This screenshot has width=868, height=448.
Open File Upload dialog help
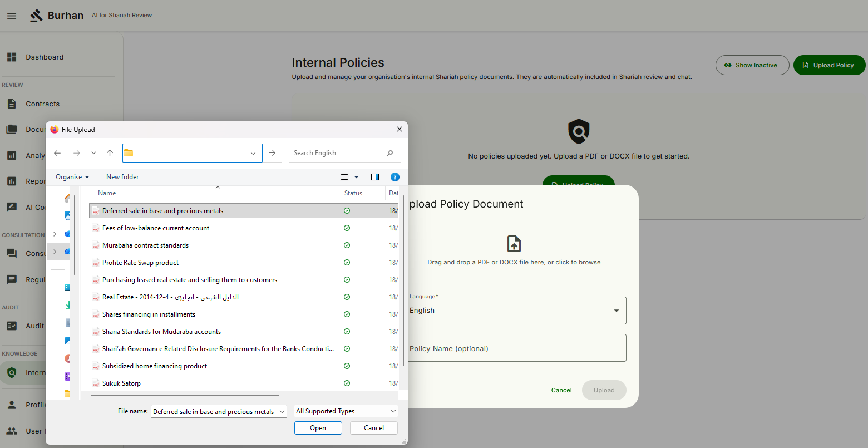[x=395, y=177]
